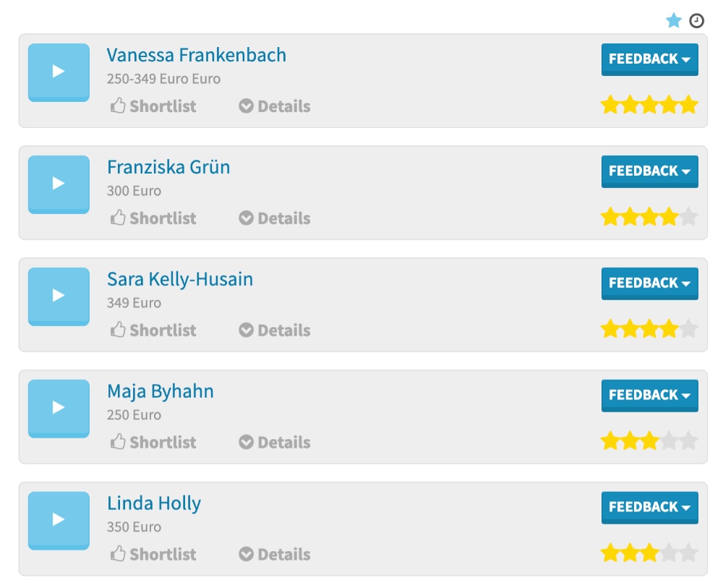Play Vanessa Frankenbach's video preview

(58, 72)
